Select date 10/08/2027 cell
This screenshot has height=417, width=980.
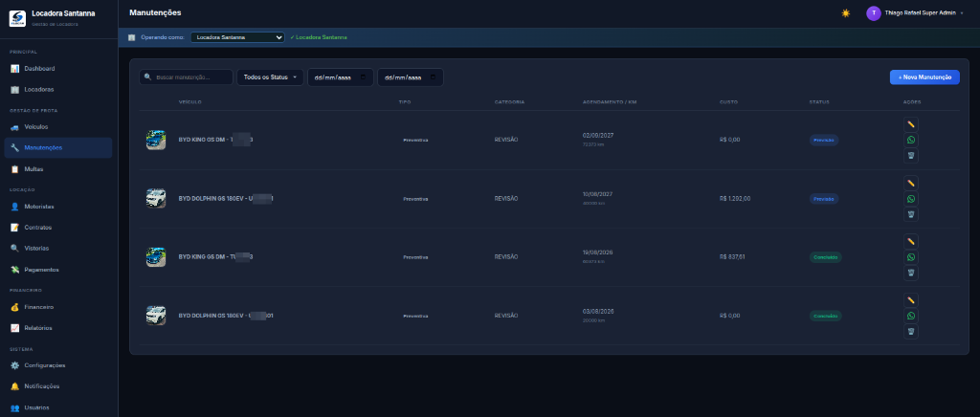point(598,193)
